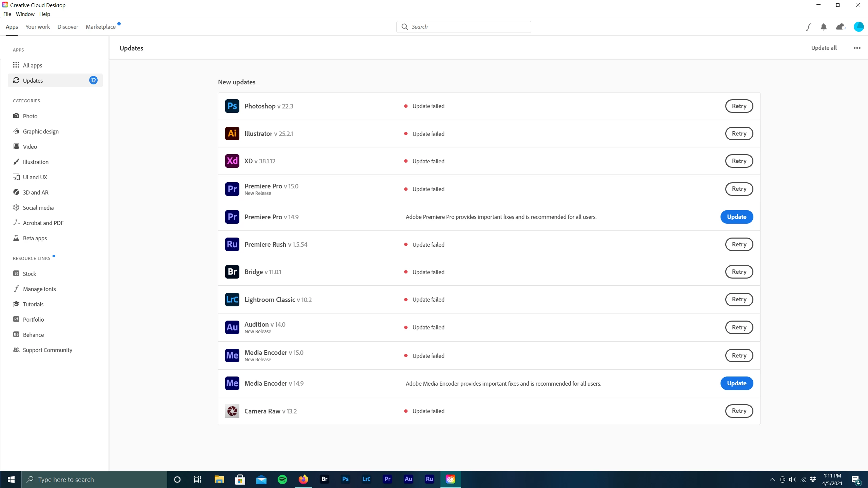
Task: Click the Update all button
Action: click(824, 48)
